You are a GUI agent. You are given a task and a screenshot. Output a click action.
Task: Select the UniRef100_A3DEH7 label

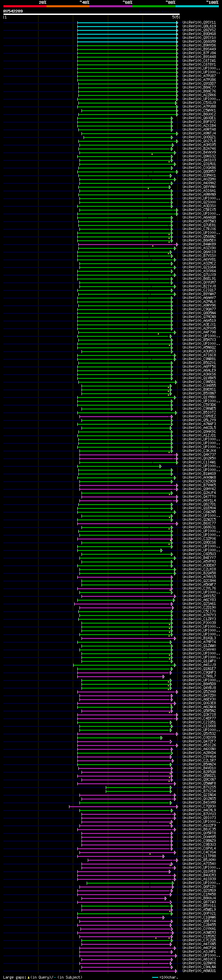tap(199, 565)
